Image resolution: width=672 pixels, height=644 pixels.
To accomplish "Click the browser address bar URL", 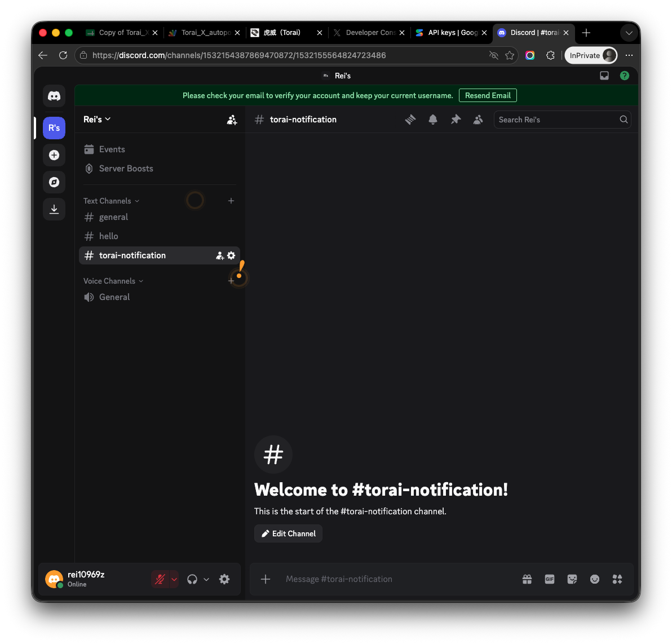I will (239, 55).
